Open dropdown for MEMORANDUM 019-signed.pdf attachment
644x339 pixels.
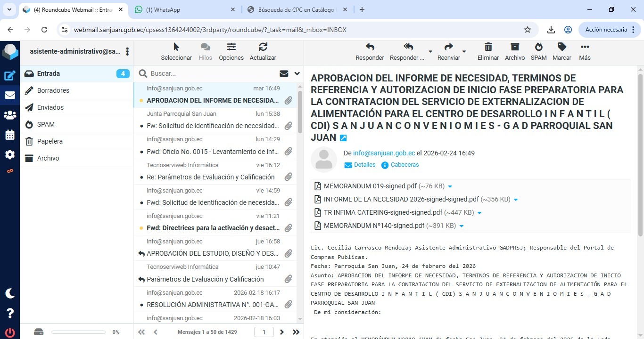click(450, 186)
